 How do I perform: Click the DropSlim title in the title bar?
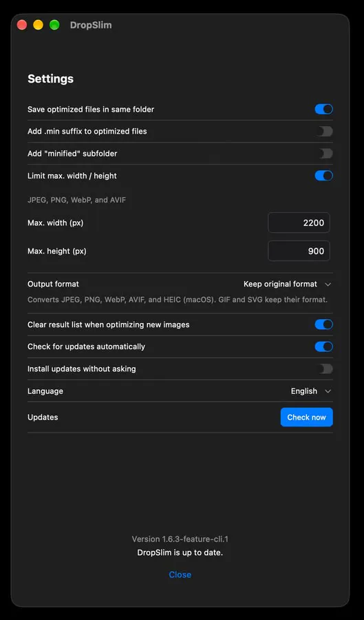point(91,25)
